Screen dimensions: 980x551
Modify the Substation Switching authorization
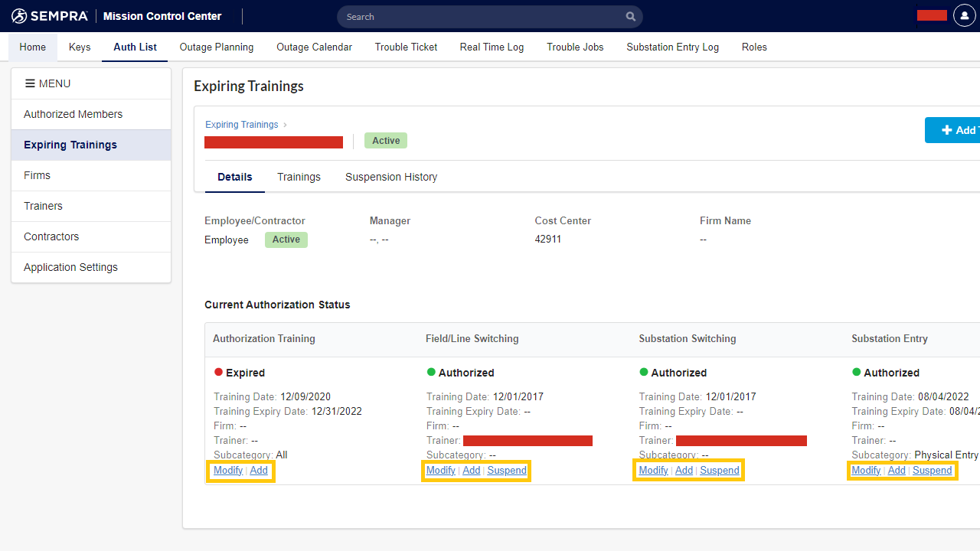[x=653, y=471]
